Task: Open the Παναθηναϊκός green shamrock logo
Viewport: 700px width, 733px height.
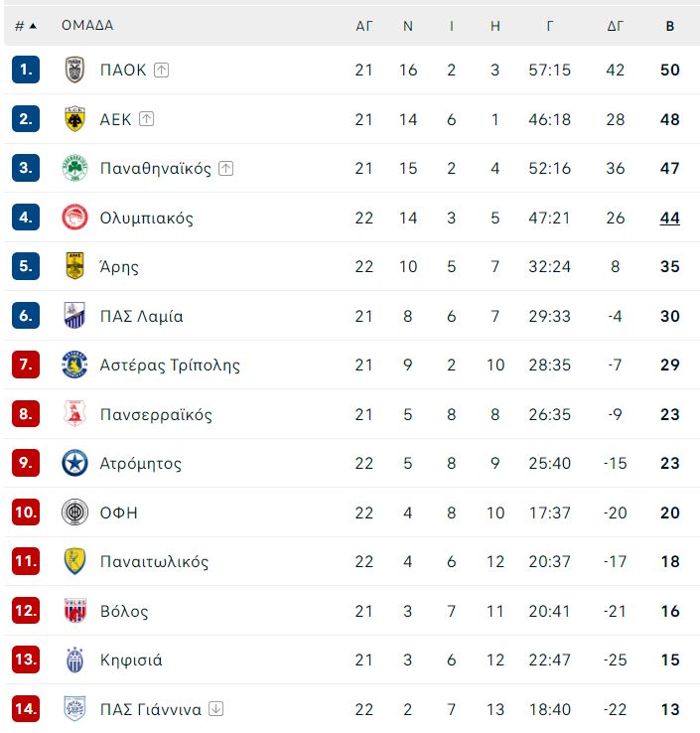Action: click(74, 168)
